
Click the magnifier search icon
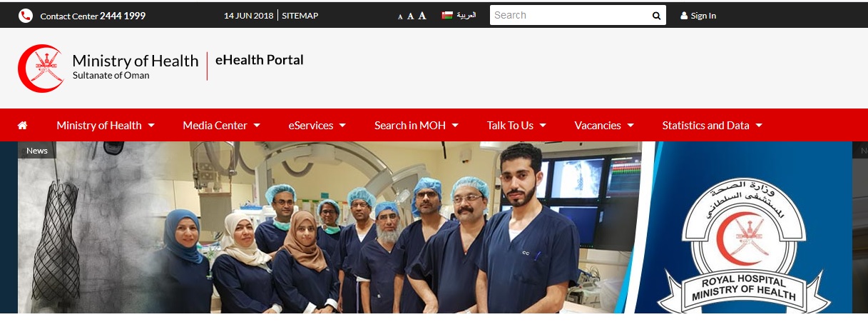click(x=655, y=16)
